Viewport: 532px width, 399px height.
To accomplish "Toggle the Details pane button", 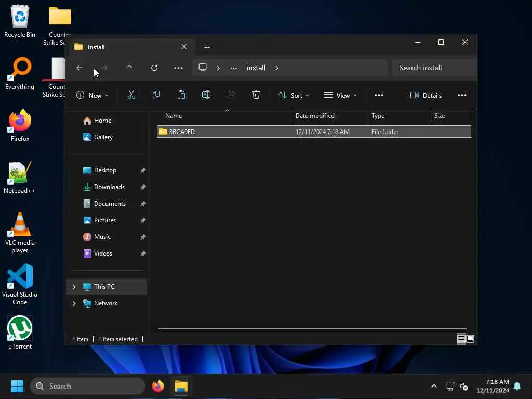I will click(426, 96).
